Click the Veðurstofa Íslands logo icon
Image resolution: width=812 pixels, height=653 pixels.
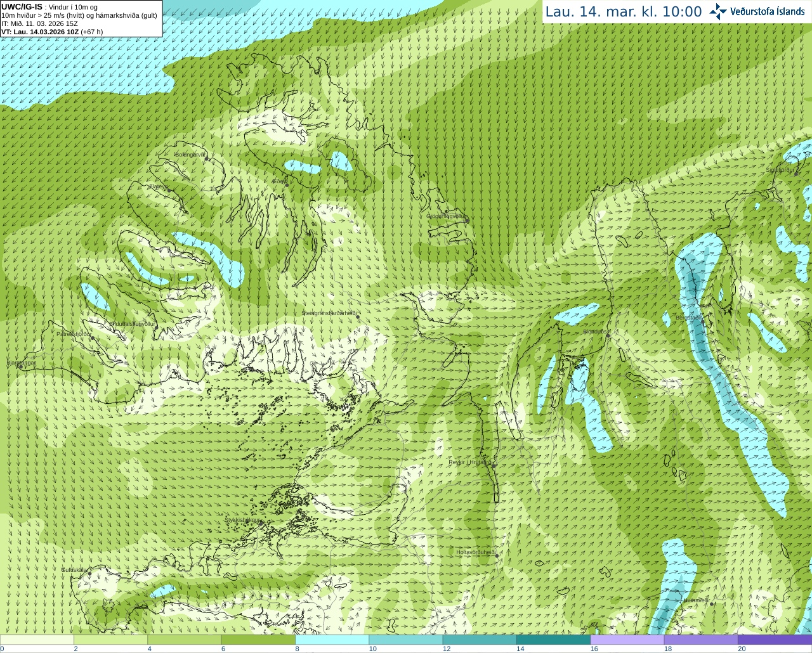(718, 11)
